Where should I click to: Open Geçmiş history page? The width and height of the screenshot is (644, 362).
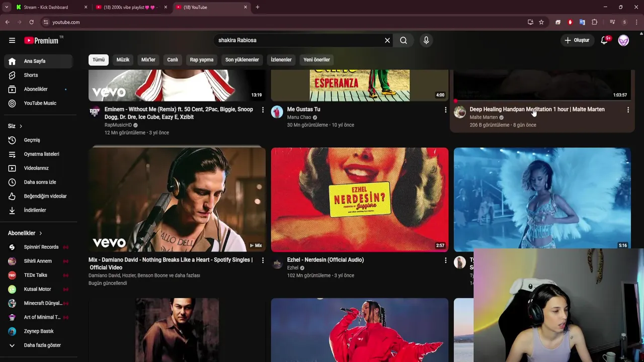point(38,140)
